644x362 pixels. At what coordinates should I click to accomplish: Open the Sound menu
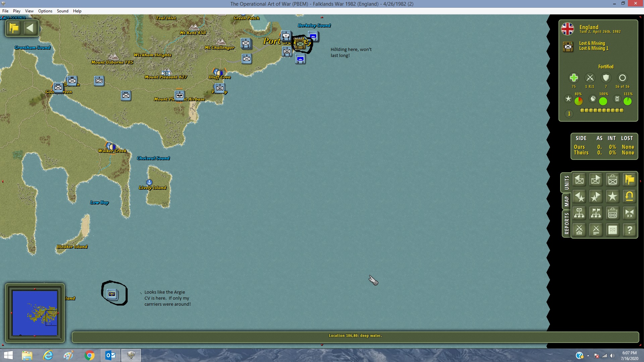click(x=63, y=11)
